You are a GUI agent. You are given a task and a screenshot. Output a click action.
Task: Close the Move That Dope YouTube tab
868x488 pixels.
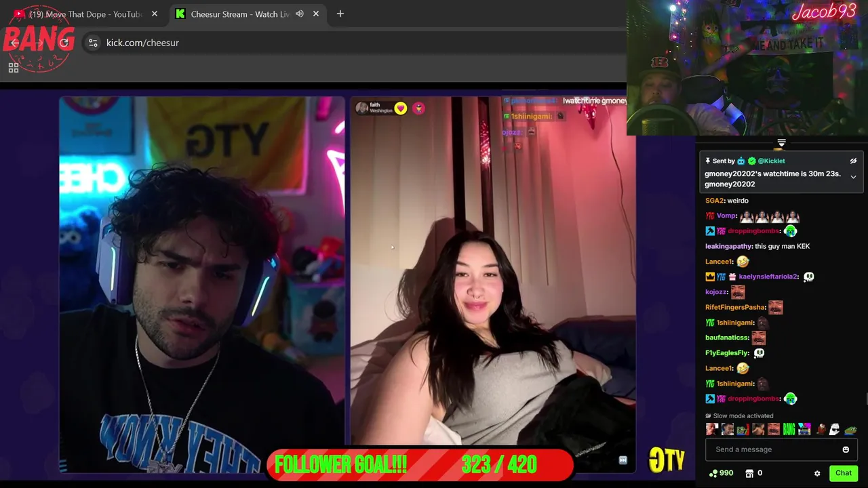tap(155, 14)
